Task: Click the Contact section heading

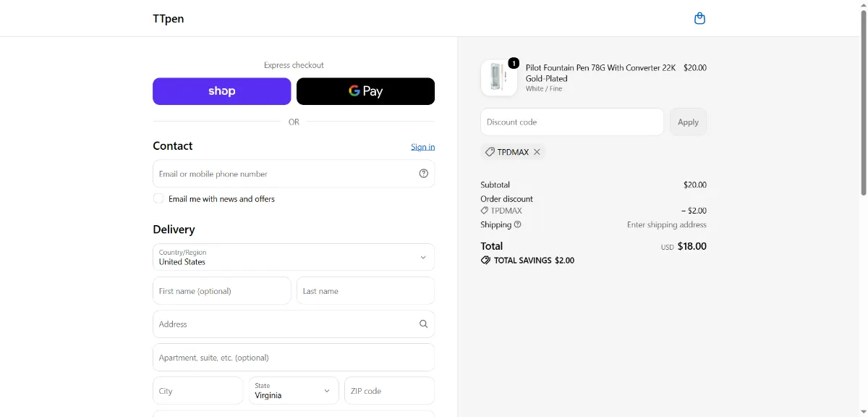Action: click(173, 146)
